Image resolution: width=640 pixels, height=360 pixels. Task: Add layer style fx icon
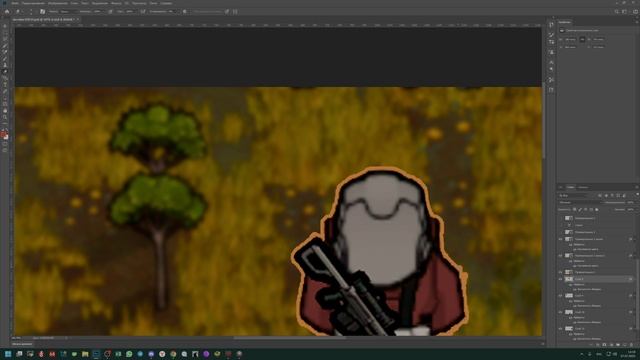pos(598,344)
